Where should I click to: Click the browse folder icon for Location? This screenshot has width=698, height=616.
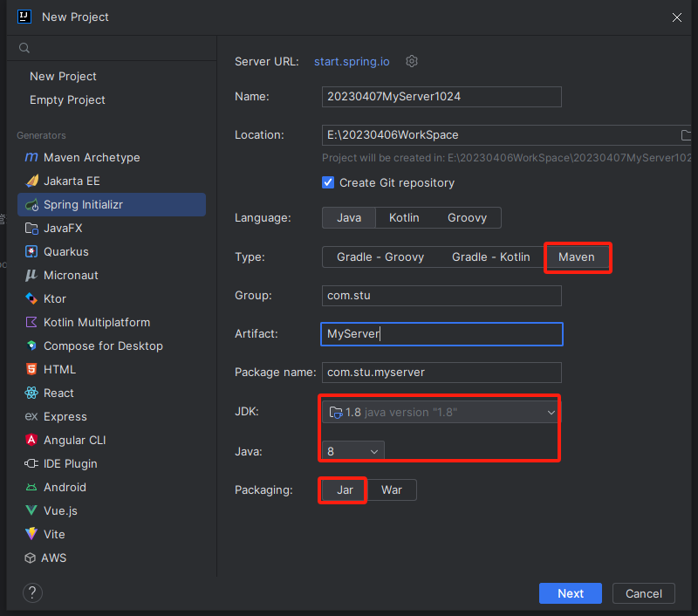pos(686,135)
